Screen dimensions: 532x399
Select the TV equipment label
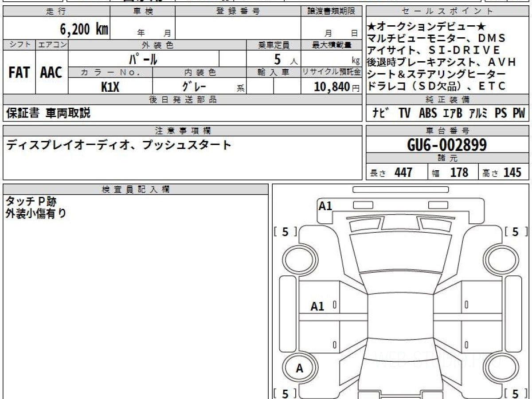[404, 113]
